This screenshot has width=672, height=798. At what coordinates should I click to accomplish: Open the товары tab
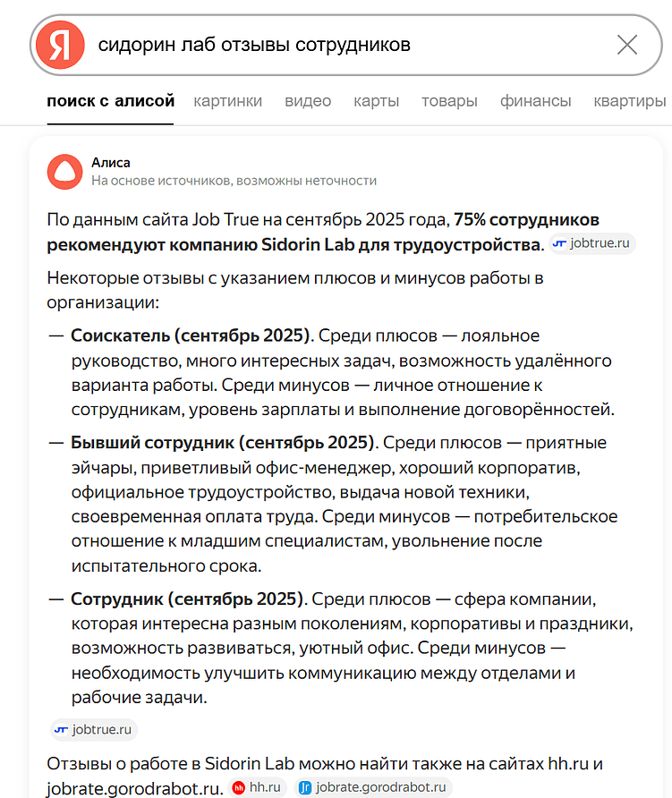click(x=448, y=101)
